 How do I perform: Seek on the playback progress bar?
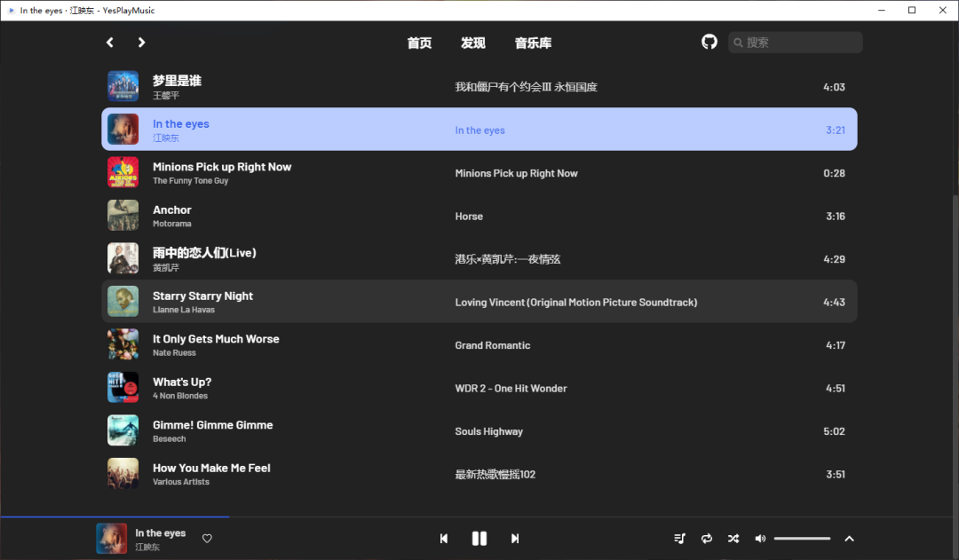pos(479,517)
